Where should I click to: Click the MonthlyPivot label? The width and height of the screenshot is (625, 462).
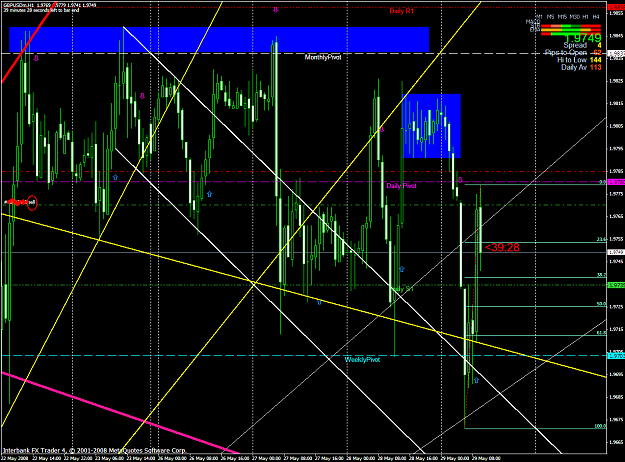[323, 57]
